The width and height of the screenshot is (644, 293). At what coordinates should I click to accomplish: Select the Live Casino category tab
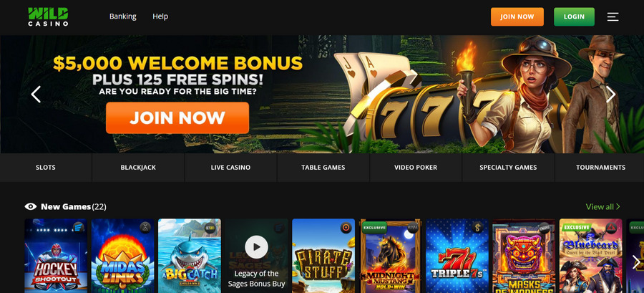pyautogui.click(x=230, y=168)
